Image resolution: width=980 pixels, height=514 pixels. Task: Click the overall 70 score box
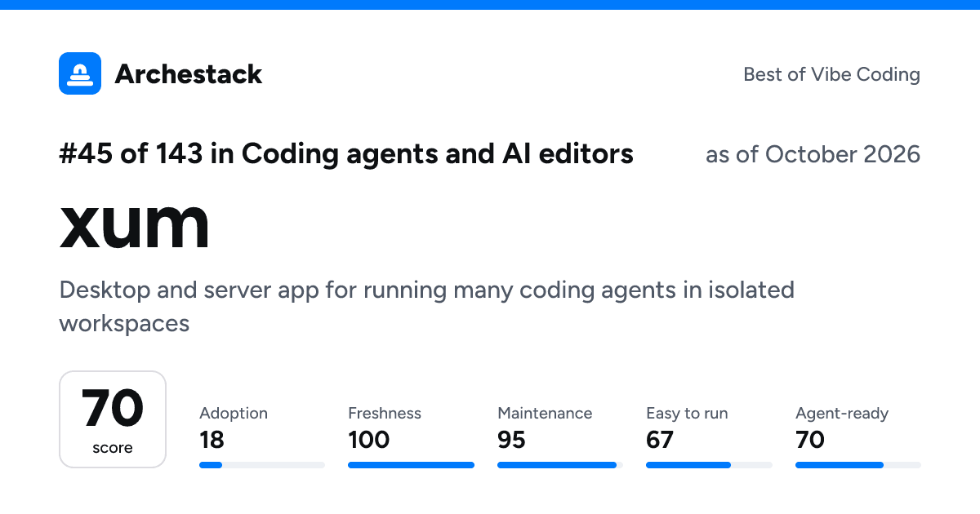tap(113, 419)
